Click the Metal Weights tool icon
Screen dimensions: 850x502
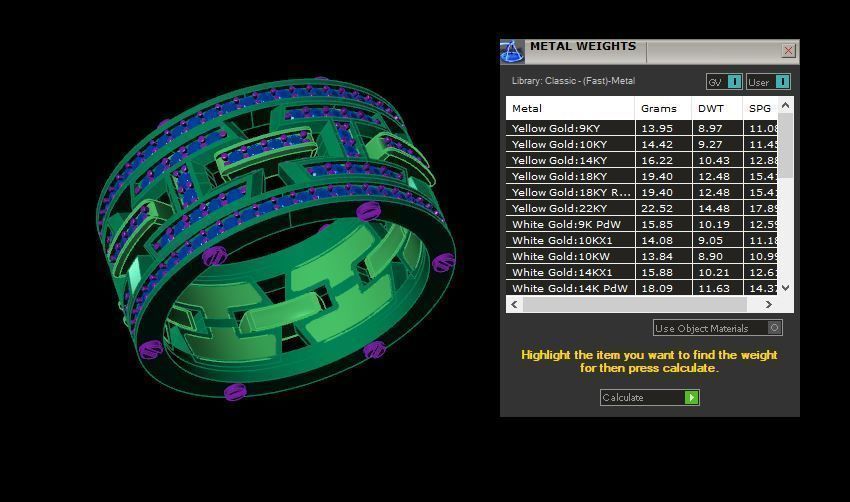512,52
